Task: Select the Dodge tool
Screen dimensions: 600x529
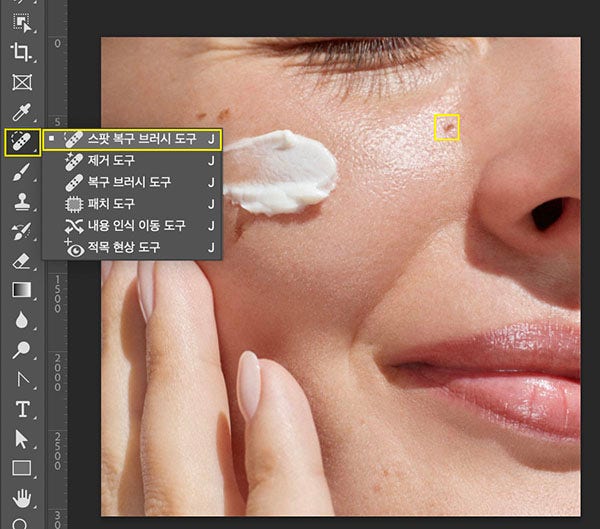Action: pos(21,349)
